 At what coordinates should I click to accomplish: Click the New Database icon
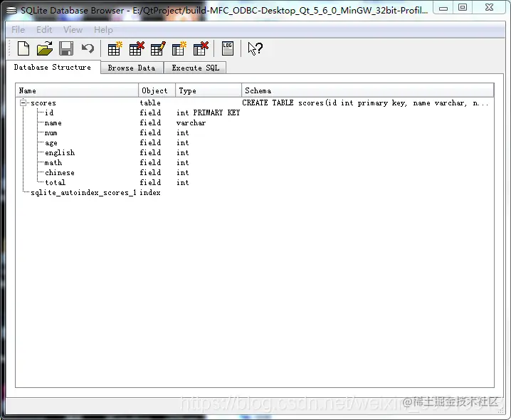coord(23,48)
